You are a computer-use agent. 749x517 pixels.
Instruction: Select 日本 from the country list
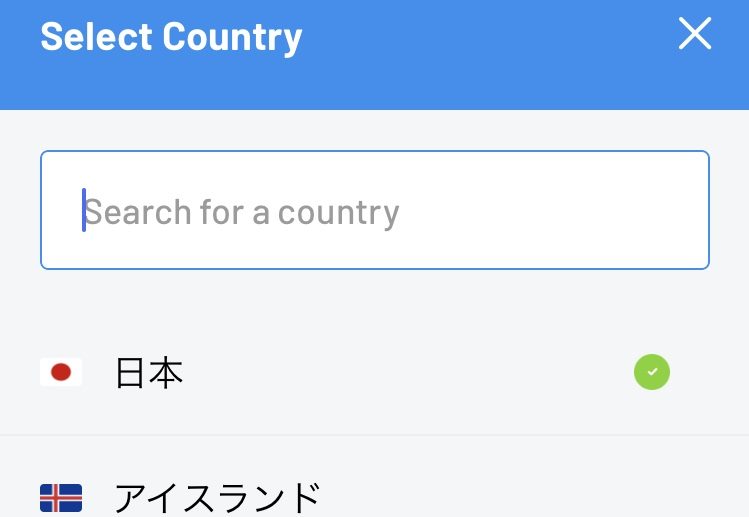pos(374,372)
